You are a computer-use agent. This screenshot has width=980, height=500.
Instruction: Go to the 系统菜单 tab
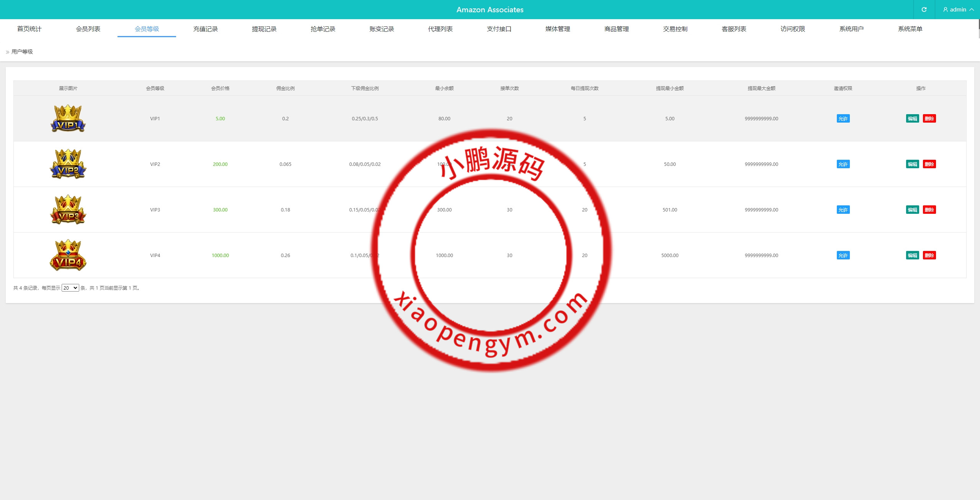(x=910, y=29)
